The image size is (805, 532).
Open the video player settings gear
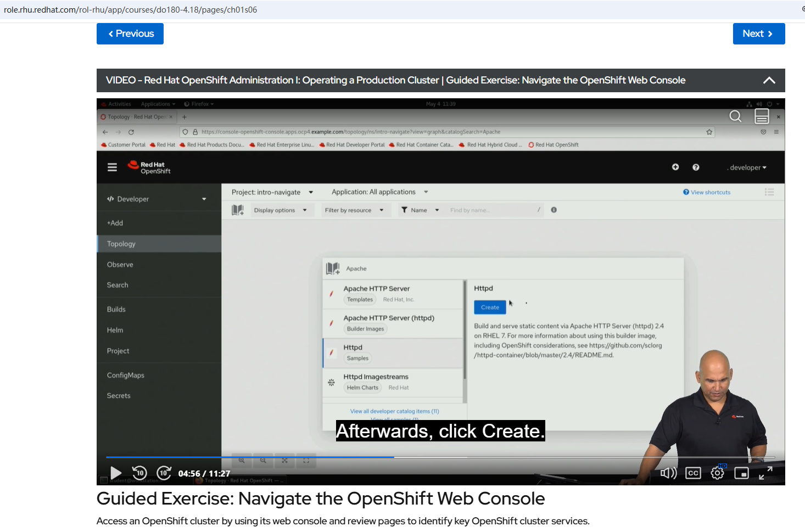tap(718, 472)
